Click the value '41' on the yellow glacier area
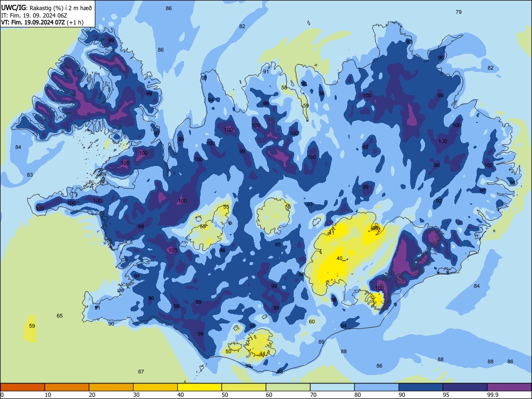 coord(331,233)
